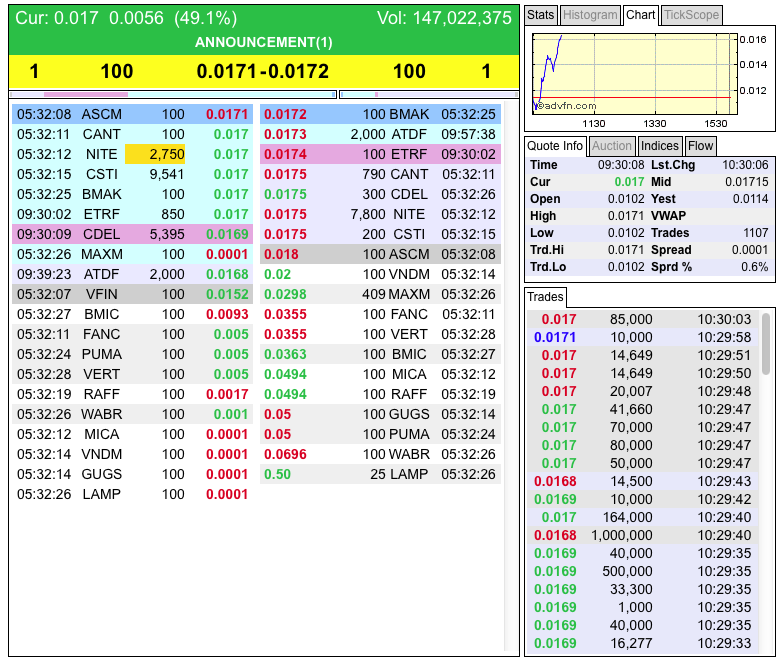Open the Histogram tab
The image size is (778, 660).
(x=589, y=15)
